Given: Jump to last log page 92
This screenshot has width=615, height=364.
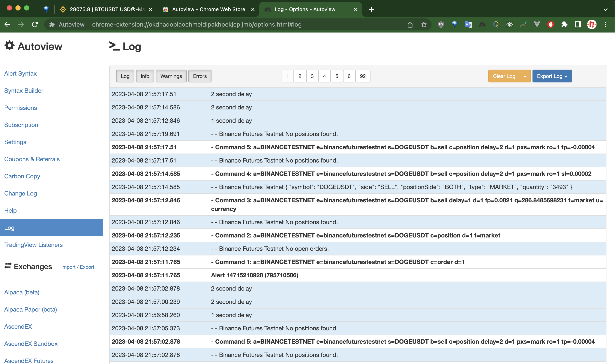Looking at the screenshot, I should click(x=363, y=76).
